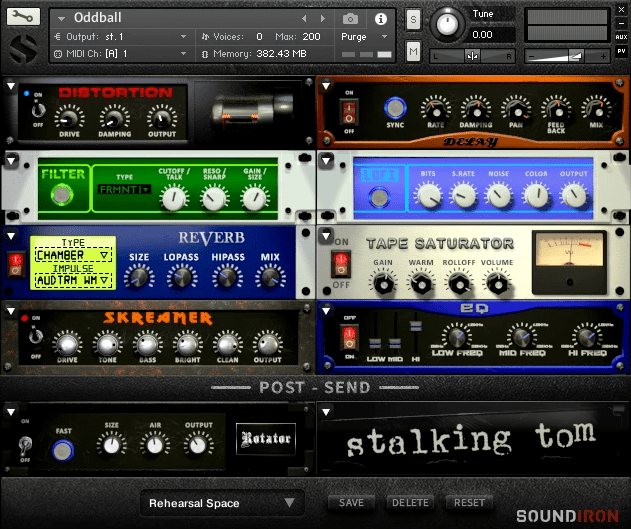Click the DELETE preset button
Viewport: 631px width, 529px height.
coord(410,503)
